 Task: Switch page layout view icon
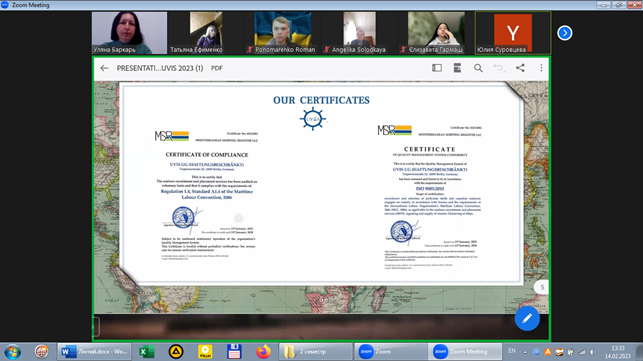click(x=457, y=68)
